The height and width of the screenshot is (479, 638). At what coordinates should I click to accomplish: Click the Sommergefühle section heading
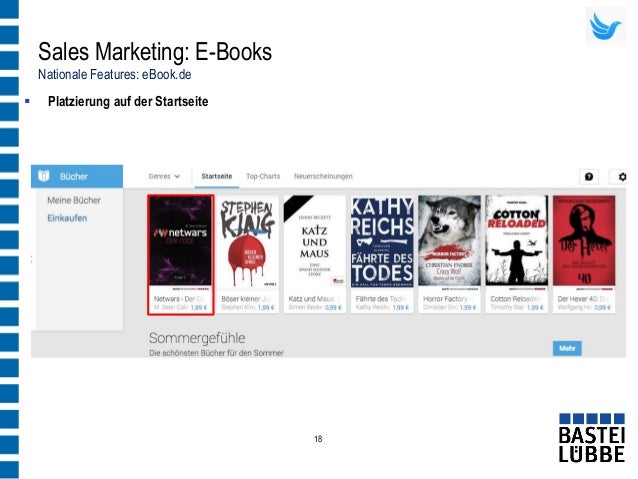197,338
